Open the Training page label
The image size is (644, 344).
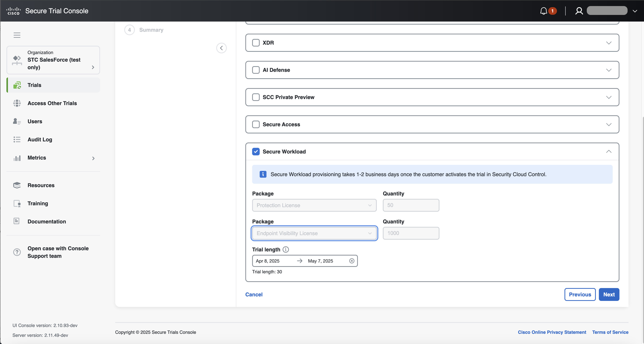(38, 203)
